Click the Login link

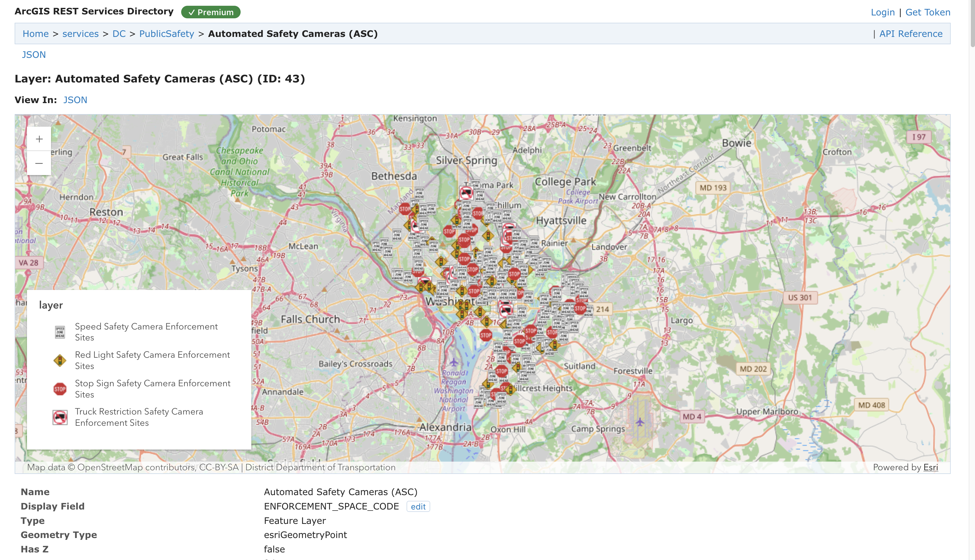(x=883, y=12)
